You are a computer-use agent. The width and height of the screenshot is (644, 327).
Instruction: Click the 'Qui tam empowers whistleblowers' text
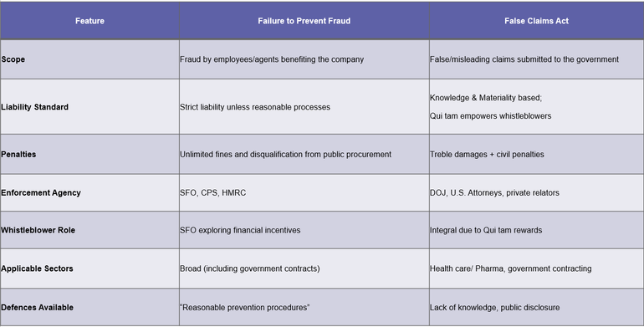tap(490, 116)
